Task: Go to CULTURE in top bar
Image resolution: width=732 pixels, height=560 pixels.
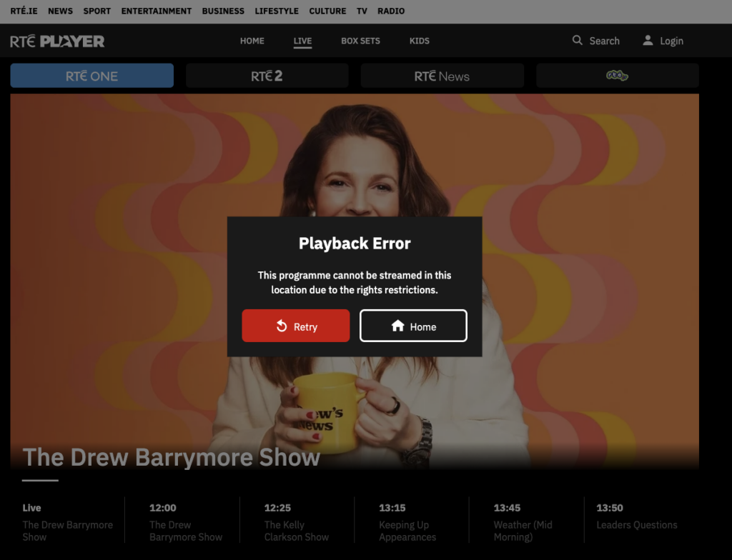Action: [x=327, y=11]
